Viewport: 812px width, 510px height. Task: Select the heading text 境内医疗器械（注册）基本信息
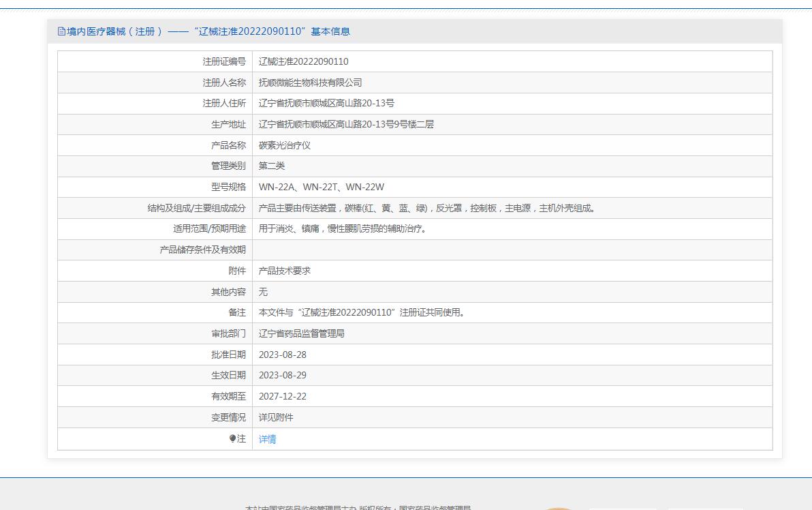tap(208, 31)
